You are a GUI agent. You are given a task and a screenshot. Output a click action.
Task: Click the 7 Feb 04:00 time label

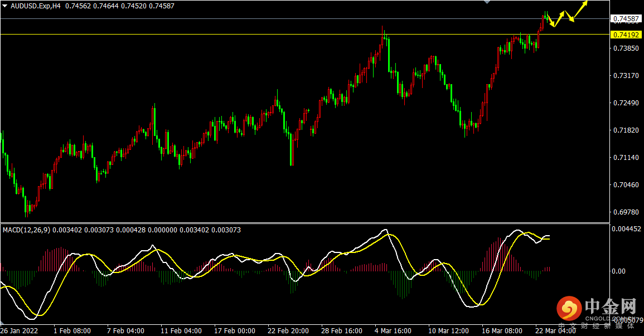pos(125,330)
